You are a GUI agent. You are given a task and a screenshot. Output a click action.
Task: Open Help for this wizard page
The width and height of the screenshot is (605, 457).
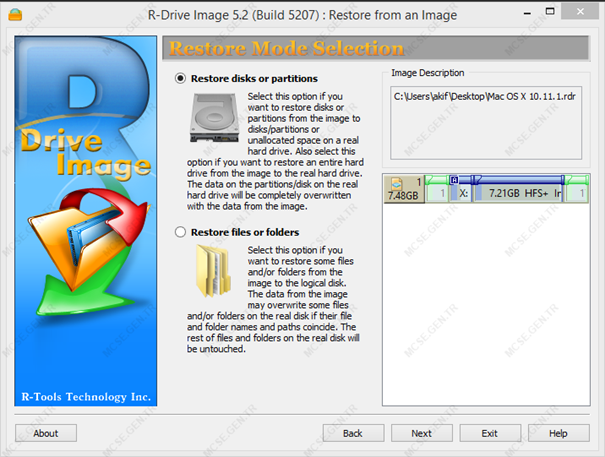coord(558,433)
